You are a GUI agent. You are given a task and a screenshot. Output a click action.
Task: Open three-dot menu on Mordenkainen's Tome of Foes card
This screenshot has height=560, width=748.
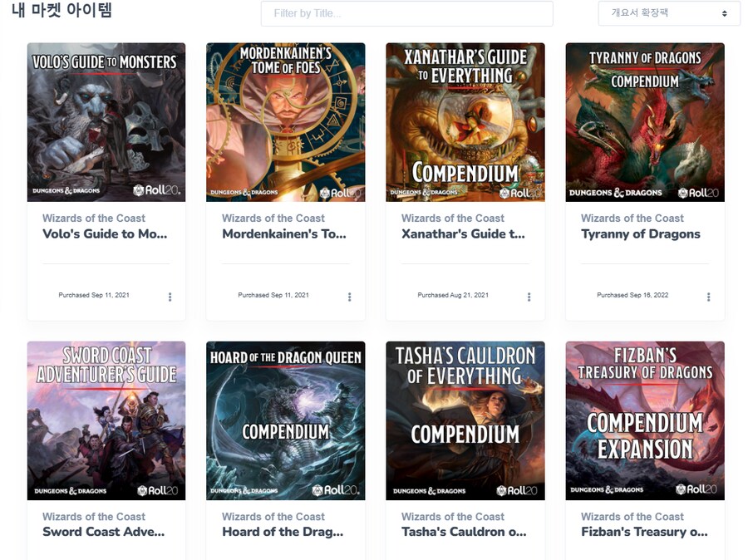350,297
